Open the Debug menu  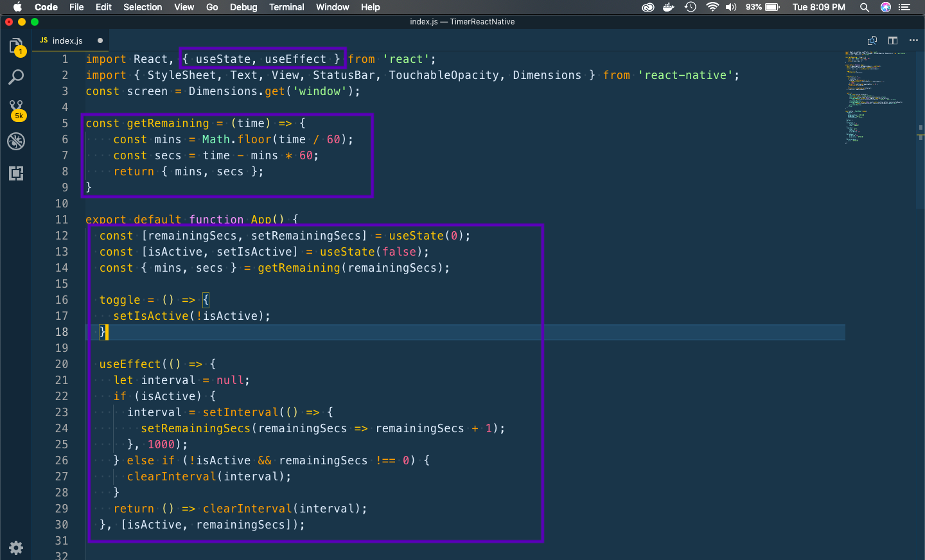243,7
